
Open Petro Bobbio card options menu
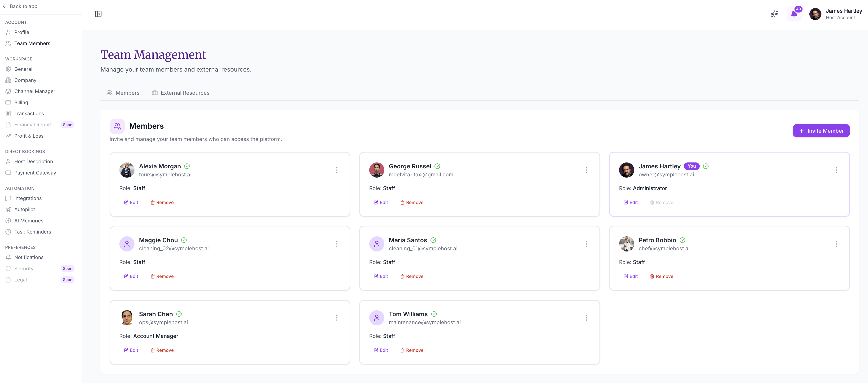[836, 244]
